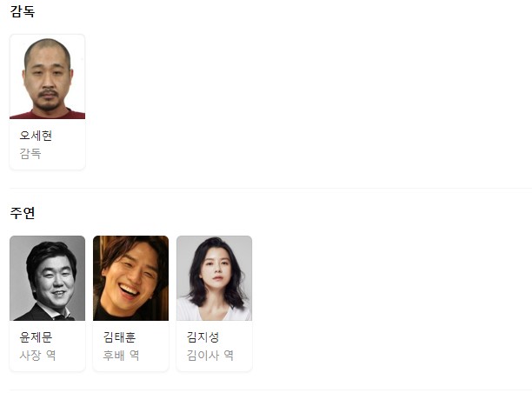Open the 김태훈 cast card
This screenshot has height=393, width=532.
pyautogui.click(x=130, y=303)
